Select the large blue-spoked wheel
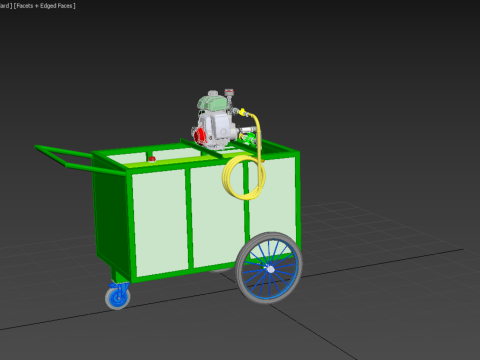Image resolution: width=480 pixels, height=360 pixels. click(269, 268)
